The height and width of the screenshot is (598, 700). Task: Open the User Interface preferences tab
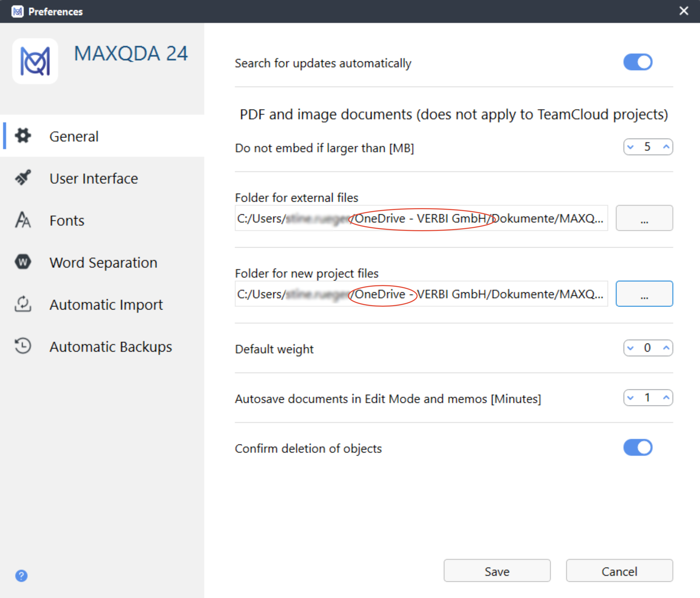pyautogui.click(x=102, y=178)
